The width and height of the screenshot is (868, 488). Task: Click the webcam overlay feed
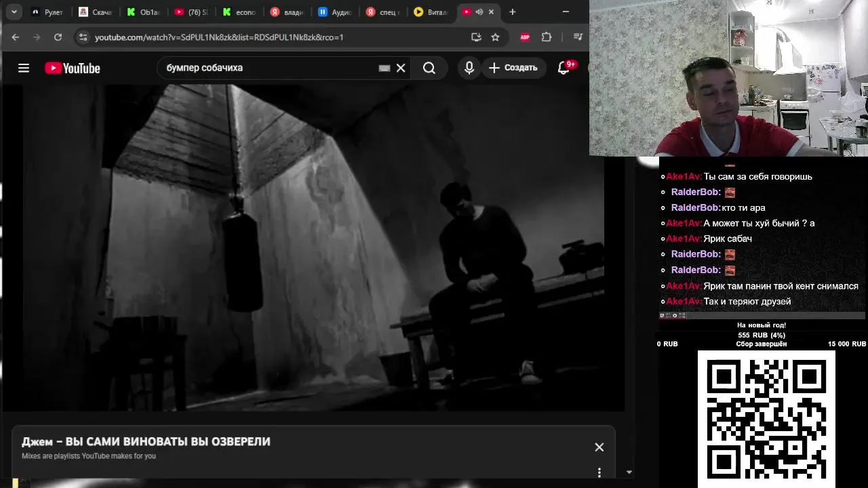click(x=728, y=78)
